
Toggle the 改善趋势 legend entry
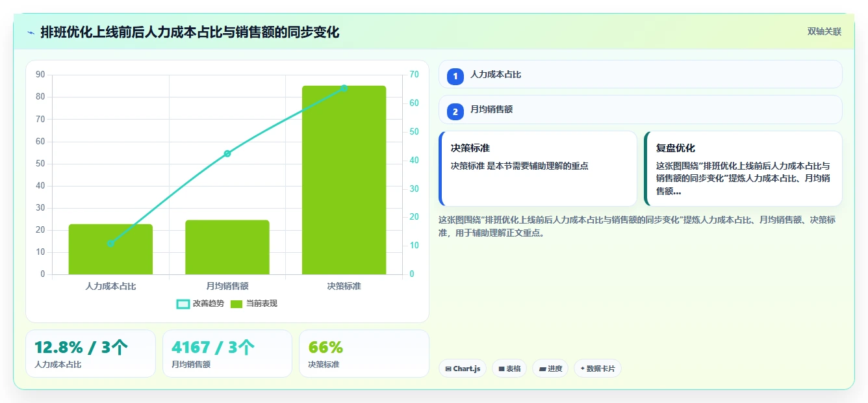200,304
